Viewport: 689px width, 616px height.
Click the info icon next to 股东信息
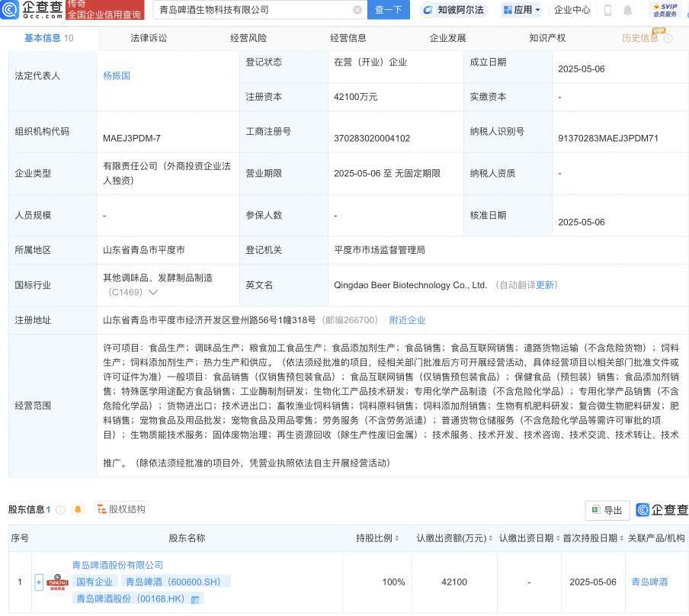[x=61, y=509]
